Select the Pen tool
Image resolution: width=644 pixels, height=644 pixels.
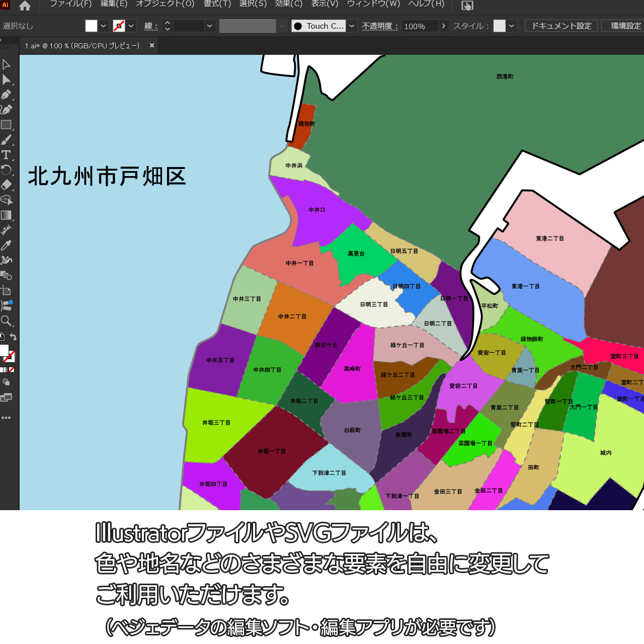point(6,95)
